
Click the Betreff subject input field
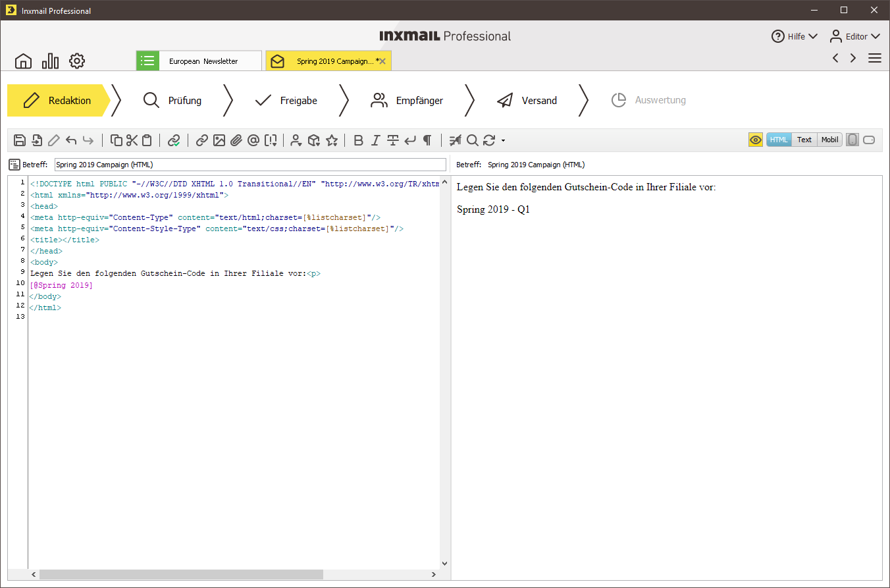point(250,165)
